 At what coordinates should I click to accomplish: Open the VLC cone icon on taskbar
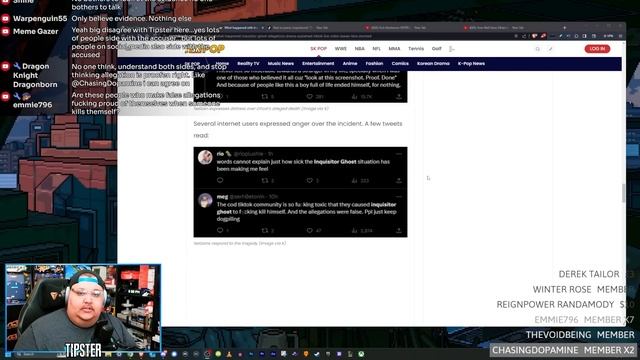coord(229,354)
